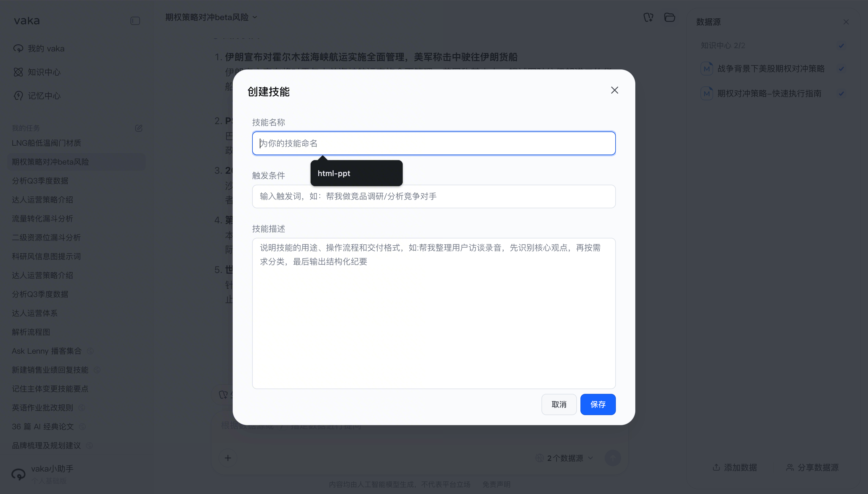Open the folder icon in top toolbar
Screen dimensions: 868x494
point(669,17)
